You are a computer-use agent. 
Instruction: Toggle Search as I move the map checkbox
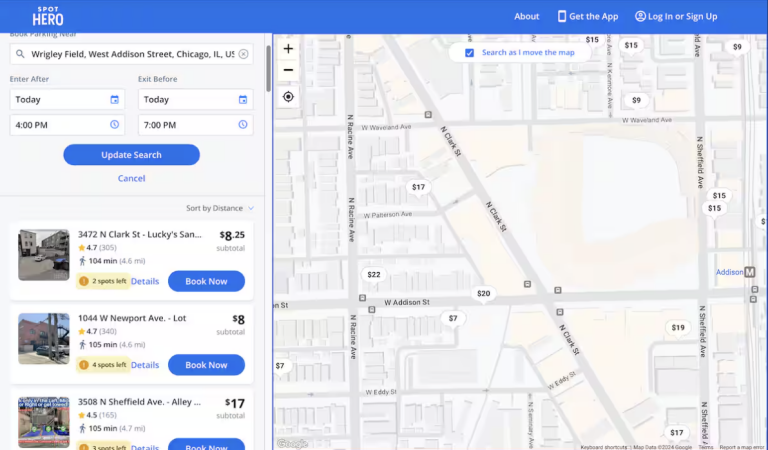(x=469, y=53)
